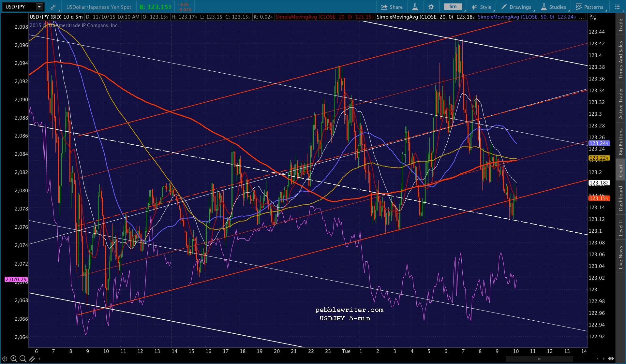Click the SimpleMovingAvg 50 study label
The image size is (626, 364).
[516, 17]
